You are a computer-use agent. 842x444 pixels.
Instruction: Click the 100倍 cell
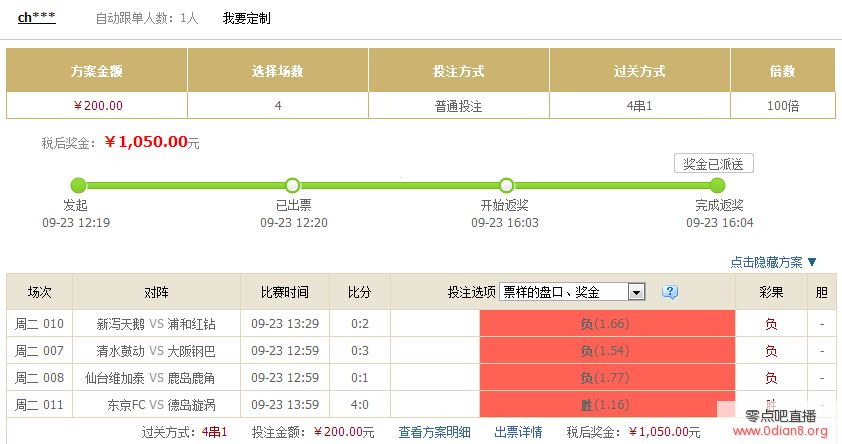click(782, 106)
